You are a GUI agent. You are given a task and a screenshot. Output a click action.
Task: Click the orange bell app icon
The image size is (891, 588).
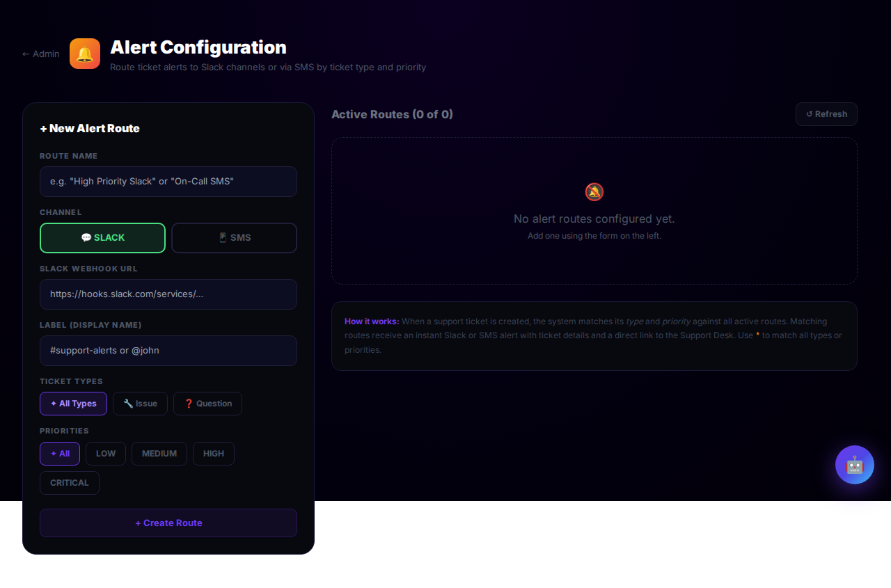pos(85,54)
